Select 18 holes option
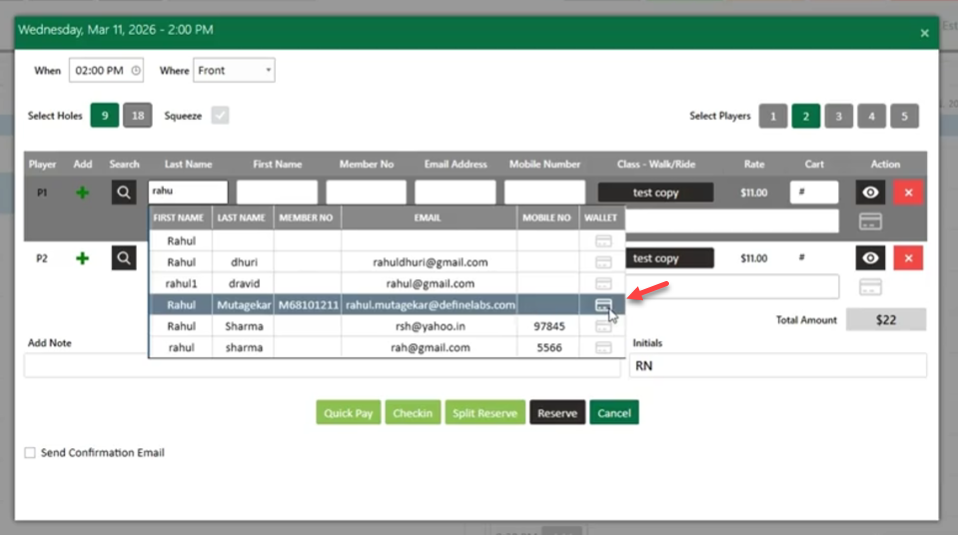The image size is (958, 535). (x=137, y=115)
